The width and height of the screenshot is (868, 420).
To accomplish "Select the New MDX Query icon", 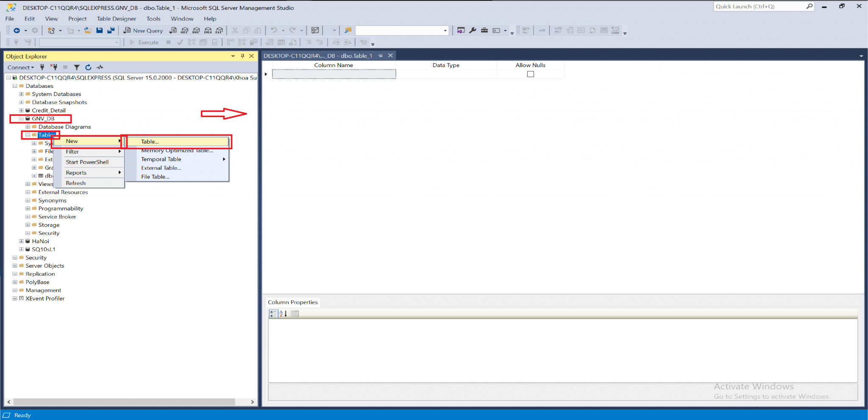I will coord(184,30).
